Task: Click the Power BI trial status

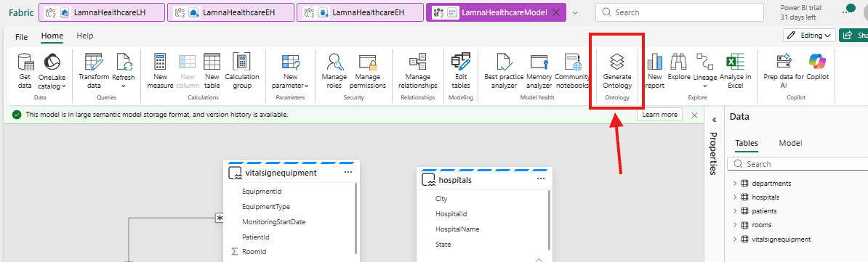Action: click(800, 12)
